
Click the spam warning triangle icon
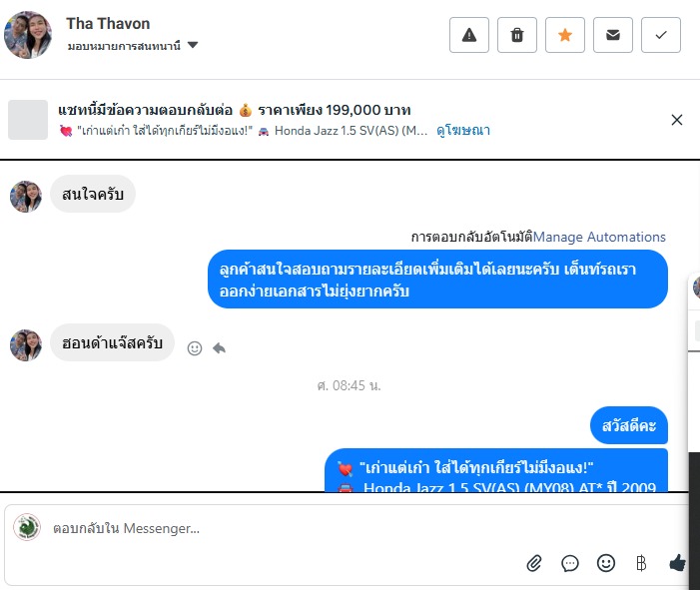point(468,35)
